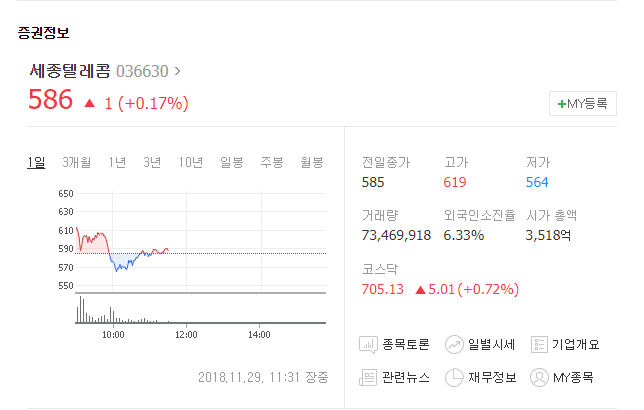Expand stock details chevron beside 036630
The image size is (644, 410).
177,71
